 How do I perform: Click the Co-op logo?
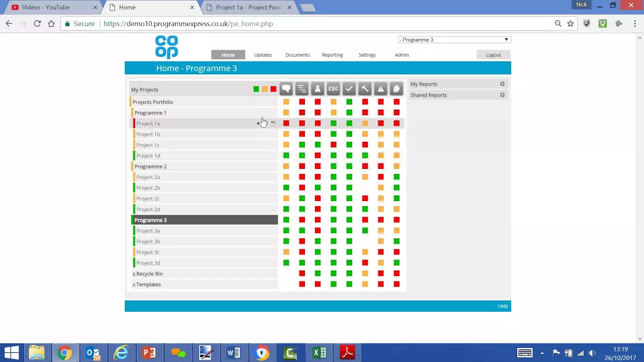tap(167, 47)
